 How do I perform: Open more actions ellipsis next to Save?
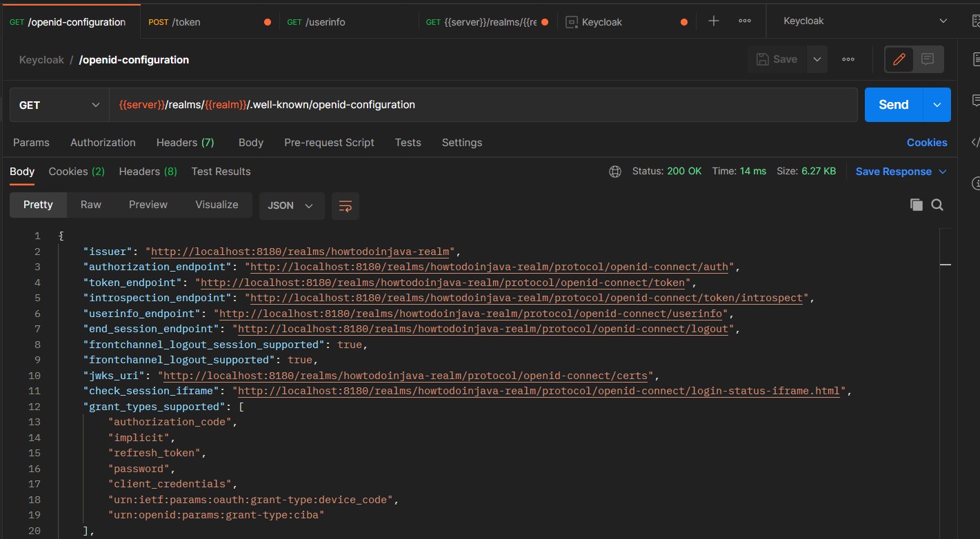click(x=848, y=59)
